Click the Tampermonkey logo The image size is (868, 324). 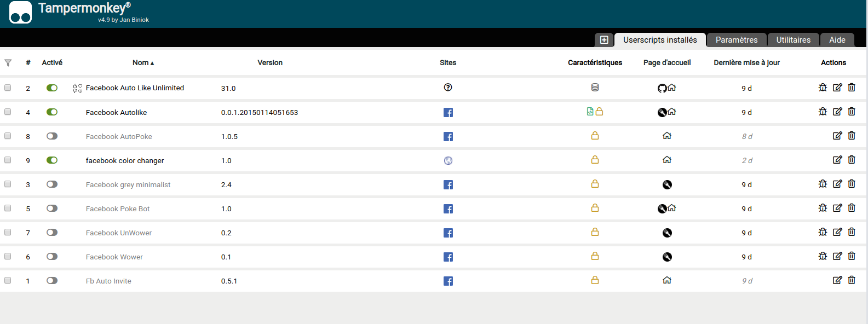coord(21,12)
